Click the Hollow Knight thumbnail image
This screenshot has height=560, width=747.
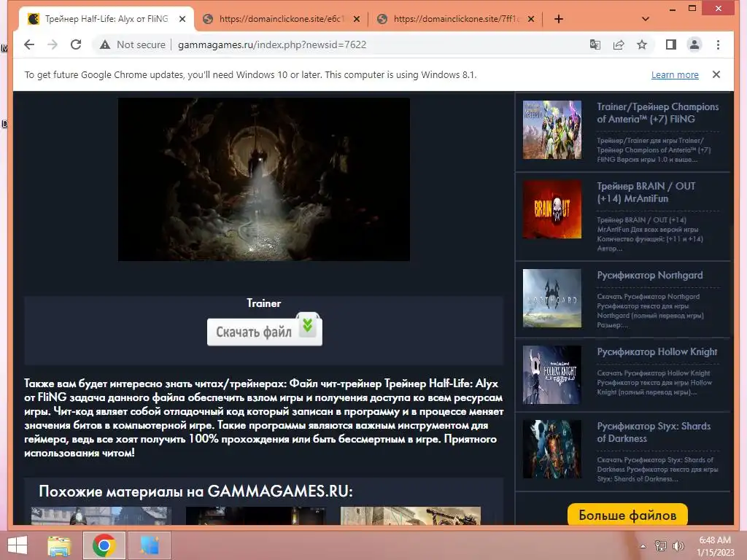(551, 375)
